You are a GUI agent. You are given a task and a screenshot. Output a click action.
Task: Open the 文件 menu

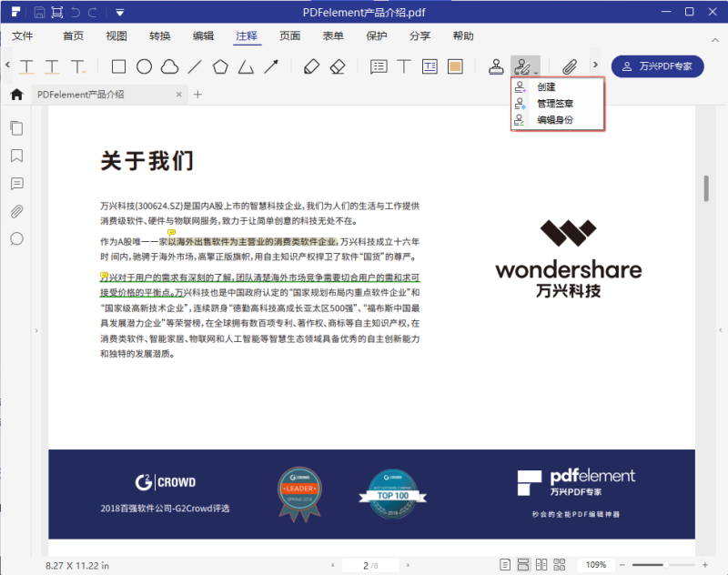click(25, 35)
